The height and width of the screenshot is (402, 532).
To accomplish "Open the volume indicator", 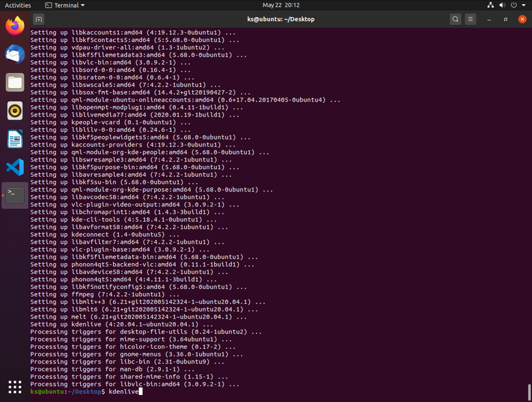I will (x=502, y=5).
